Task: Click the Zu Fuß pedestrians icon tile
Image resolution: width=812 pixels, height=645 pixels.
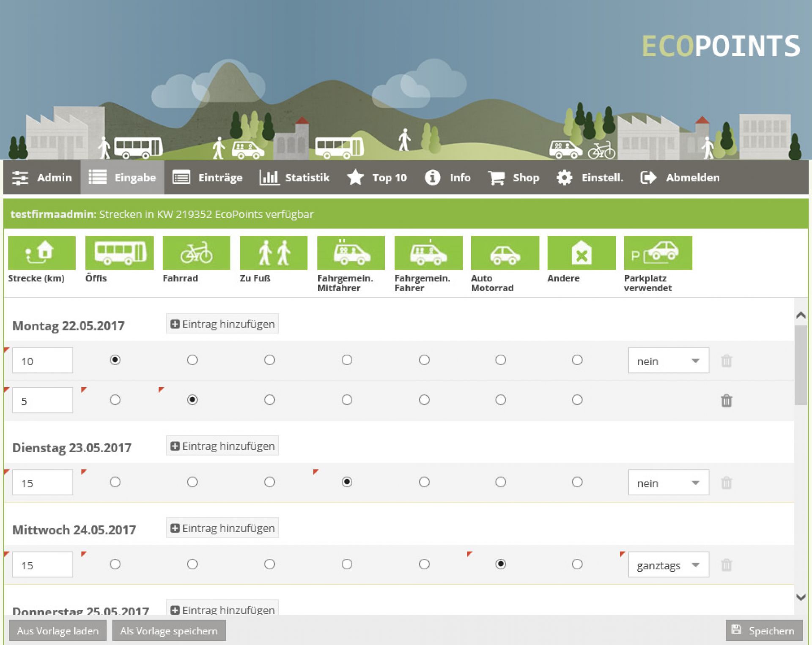Action: [274, 253]
